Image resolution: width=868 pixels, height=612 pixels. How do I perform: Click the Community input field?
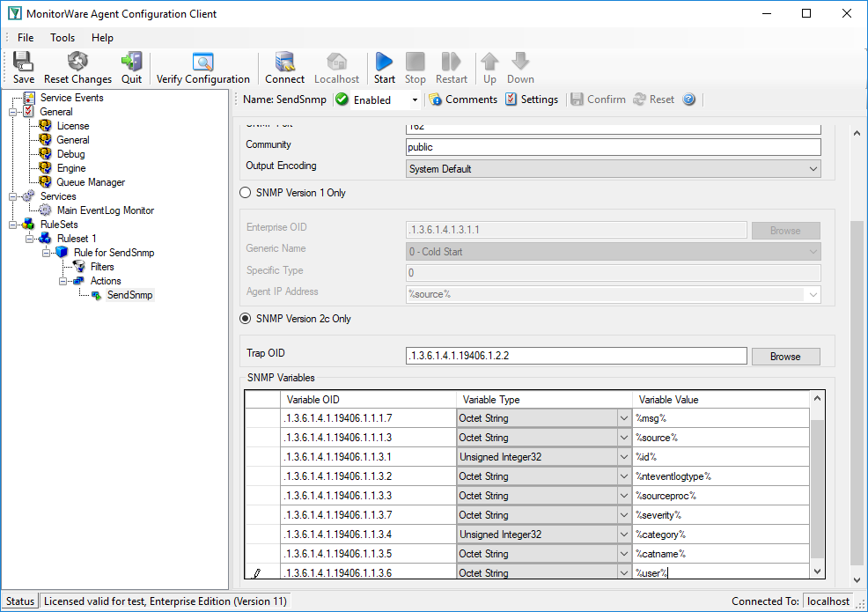614,147
